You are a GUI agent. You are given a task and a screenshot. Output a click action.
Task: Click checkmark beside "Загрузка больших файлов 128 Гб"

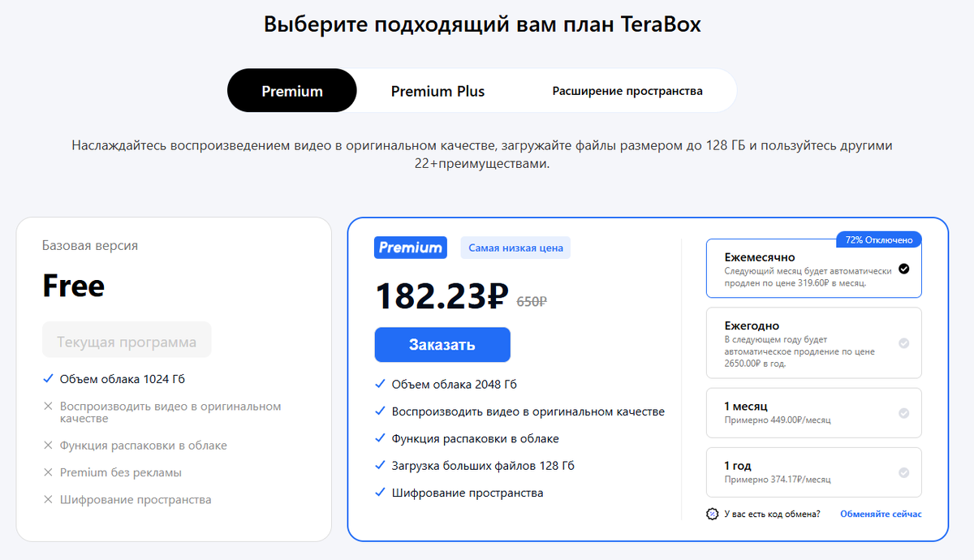click(x=380, y=465)
